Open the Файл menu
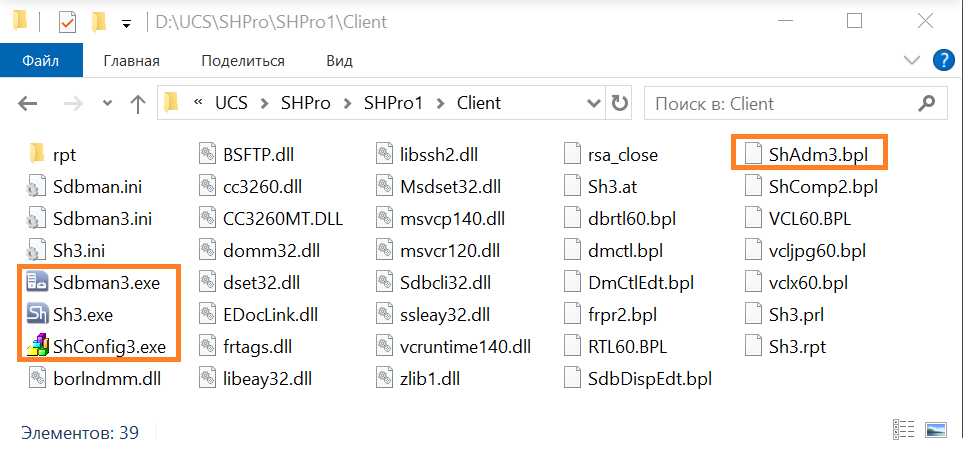 (x=41, y=60)
